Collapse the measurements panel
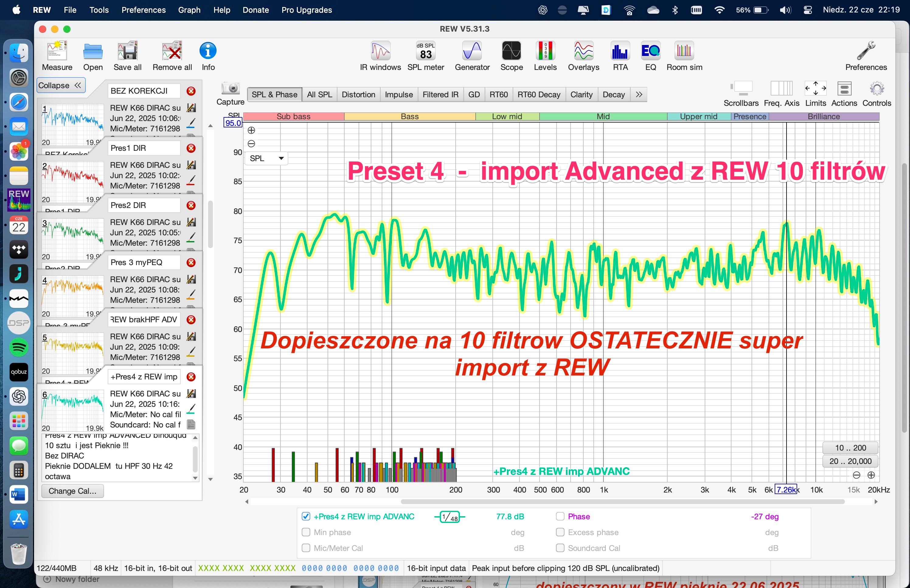910x588 pixels. (x=61, y=85)
